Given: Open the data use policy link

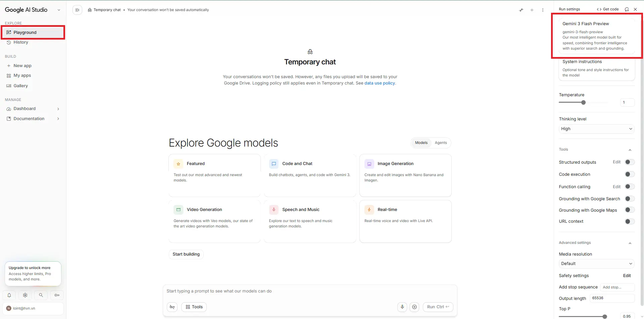Looking at the screenshot, I should point(380,83).
